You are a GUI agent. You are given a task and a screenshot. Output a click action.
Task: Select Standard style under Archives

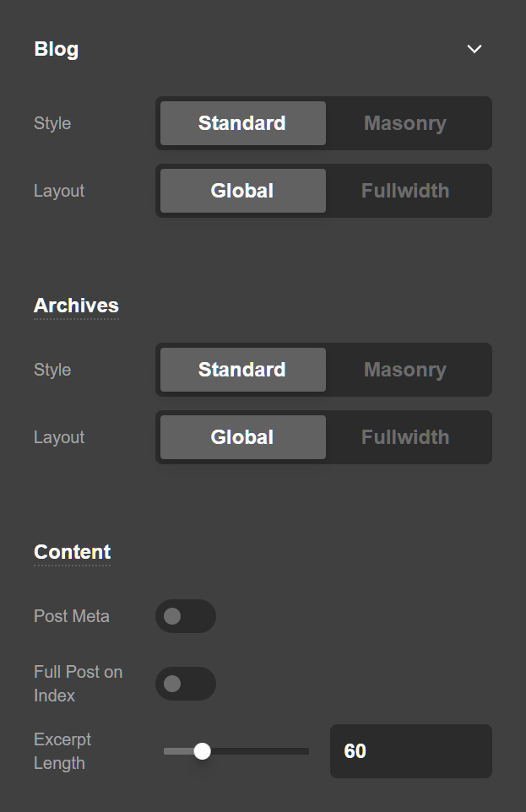click(x=241, y=369)
